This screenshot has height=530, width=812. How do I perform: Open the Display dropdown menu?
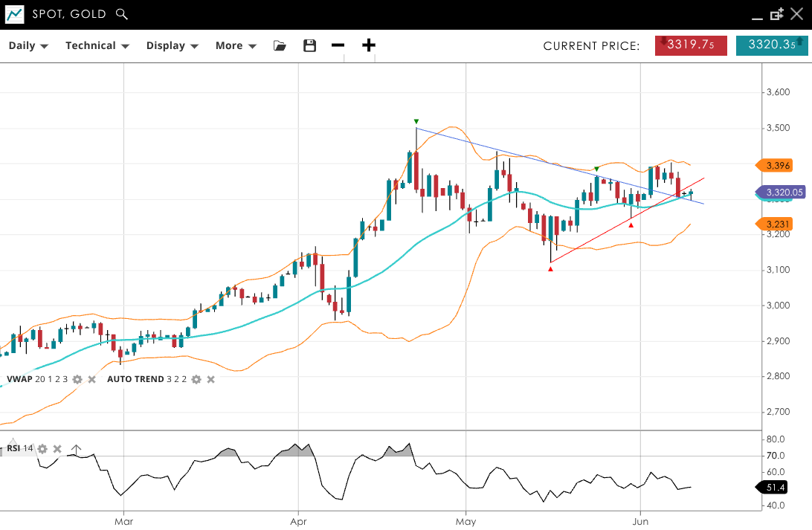[173, 45]
